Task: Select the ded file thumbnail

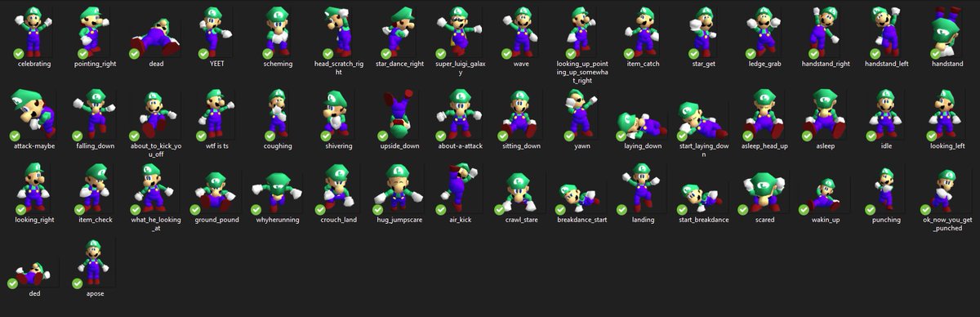Action: tap(33, 273)
